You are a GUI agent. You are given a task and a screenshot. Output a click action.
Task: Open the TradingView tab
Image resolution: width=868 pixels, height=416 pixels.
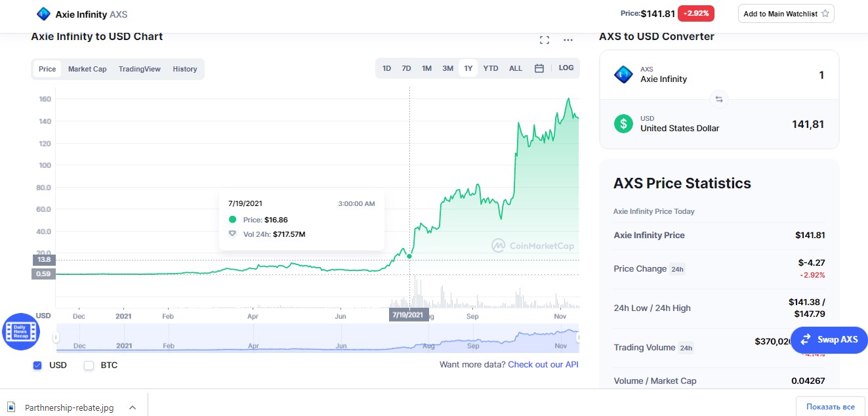140,69
